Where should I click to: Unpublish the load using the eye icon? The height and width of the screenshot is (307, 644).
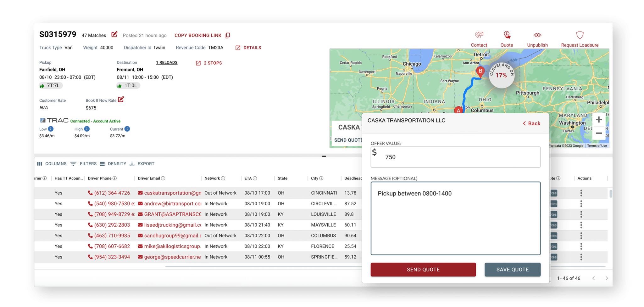pos(537,35)
